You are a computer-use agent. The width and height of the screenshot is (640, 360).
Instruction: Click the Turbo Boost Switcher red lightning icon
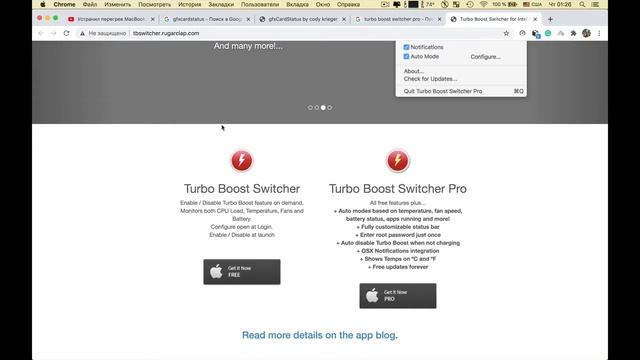pyautogui.click(x=242, y=160)
